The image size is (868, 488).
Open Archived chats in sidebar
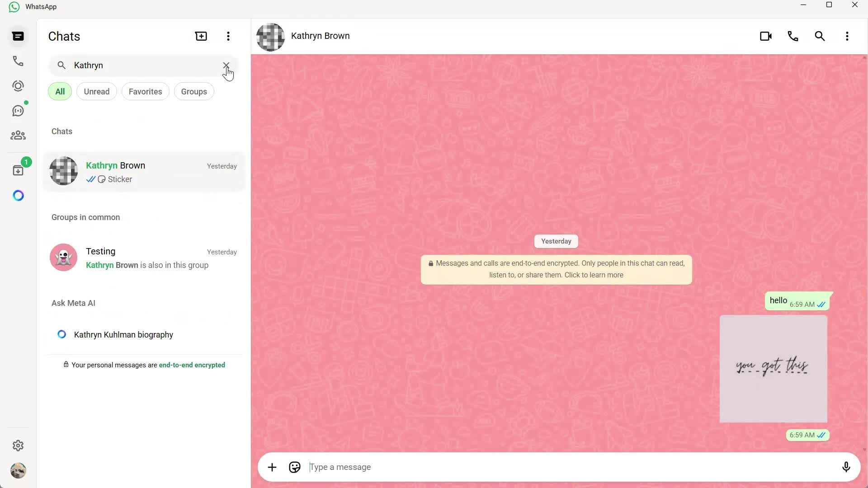pyautogui.click(x=18, y=170)
